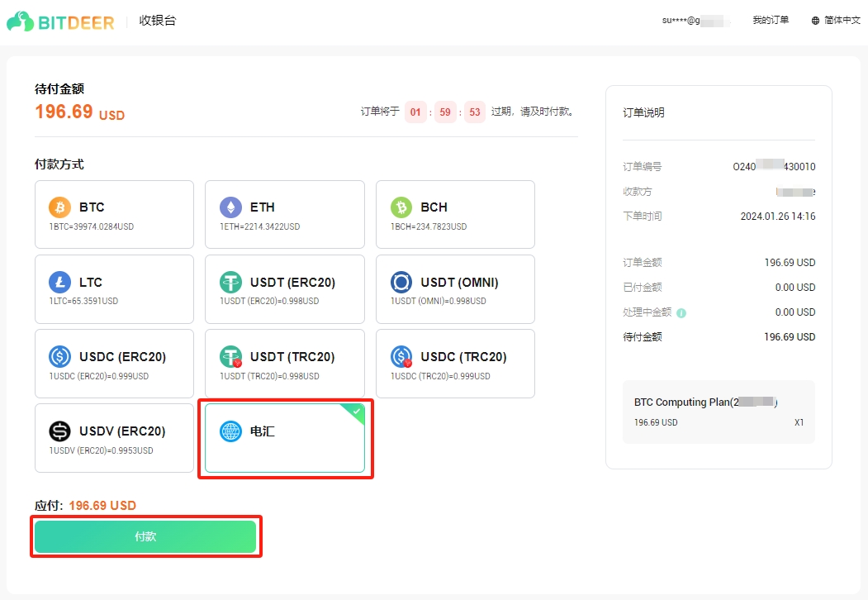Image resolution: width=868 pixels, height=600 pixels.
Task: Select the USDV (ERC20) coin icon
Action: (x=59, y=431)
